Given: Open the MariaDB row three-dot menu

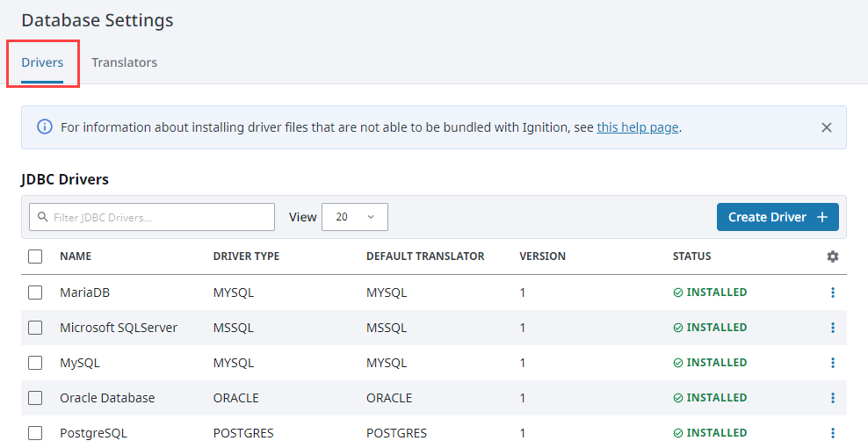Looking at the screenshot, I should (x=832, y=293).
